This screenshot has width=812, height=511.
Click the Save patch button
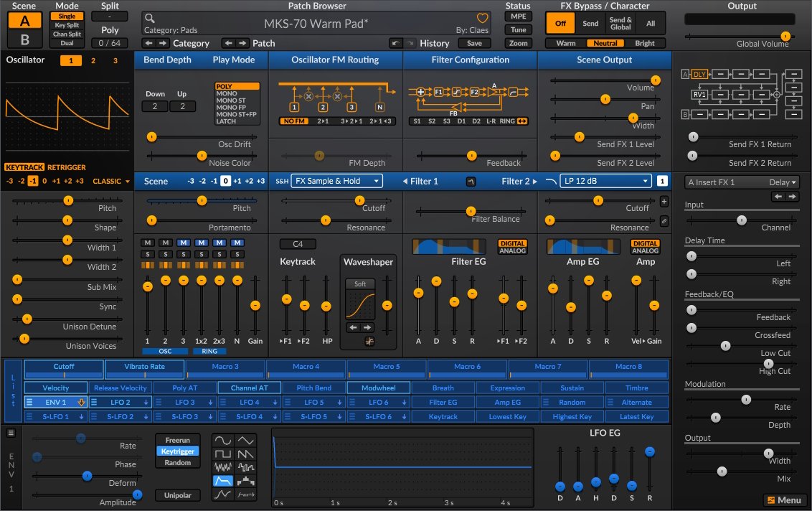pos(474,43)
